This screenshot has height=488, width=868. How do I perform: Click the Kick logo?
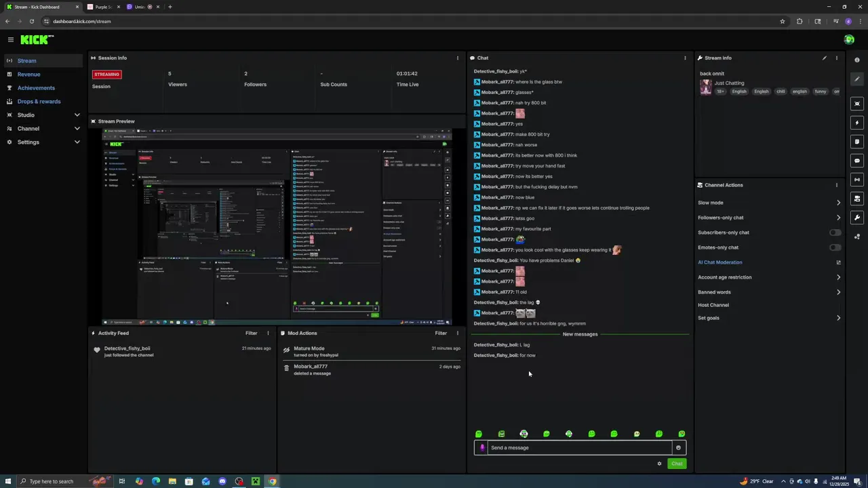37,40
